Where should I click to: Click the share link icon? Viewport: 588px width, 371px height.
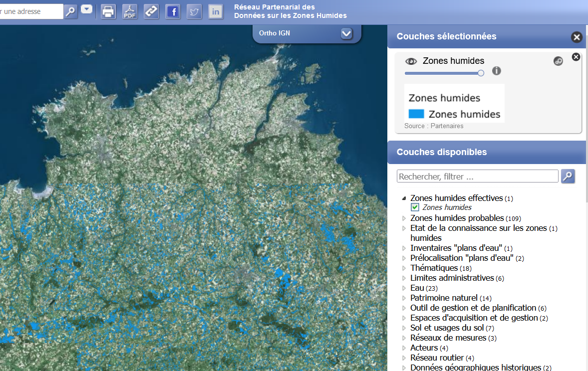(x=151, y=11)
